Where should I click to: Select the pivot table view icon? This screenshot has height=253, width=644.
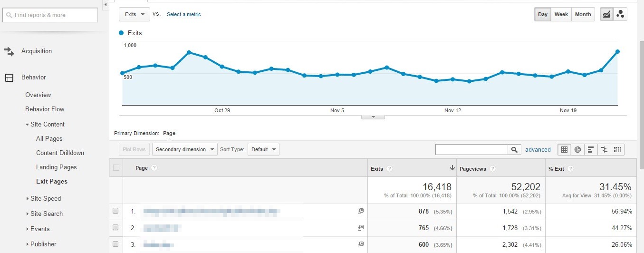[x=617, y=149]
